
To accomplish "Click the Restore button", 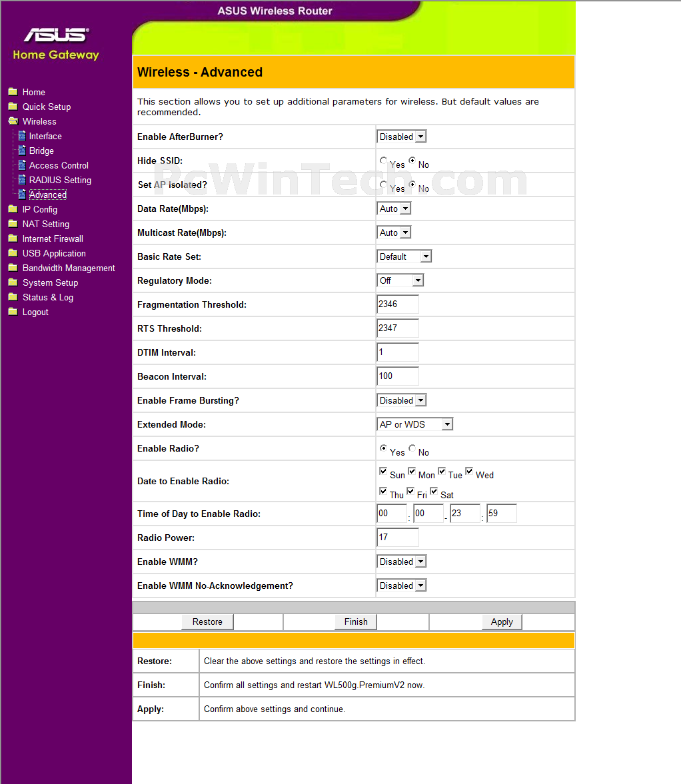I will 207,621.
